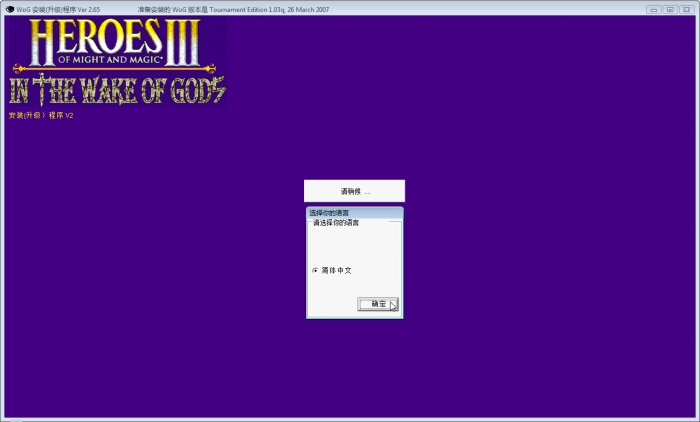This screenshot has height=422, width=700.
Task: Click the 选择你的语言 dialog title bar
Action: tap(355, 213)
